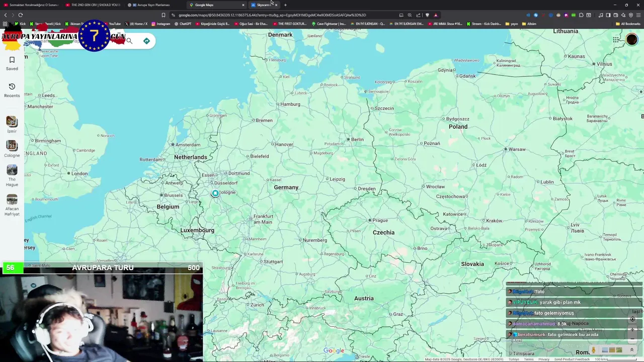Open the Saved places sidebar item

(x=12, y=63)
